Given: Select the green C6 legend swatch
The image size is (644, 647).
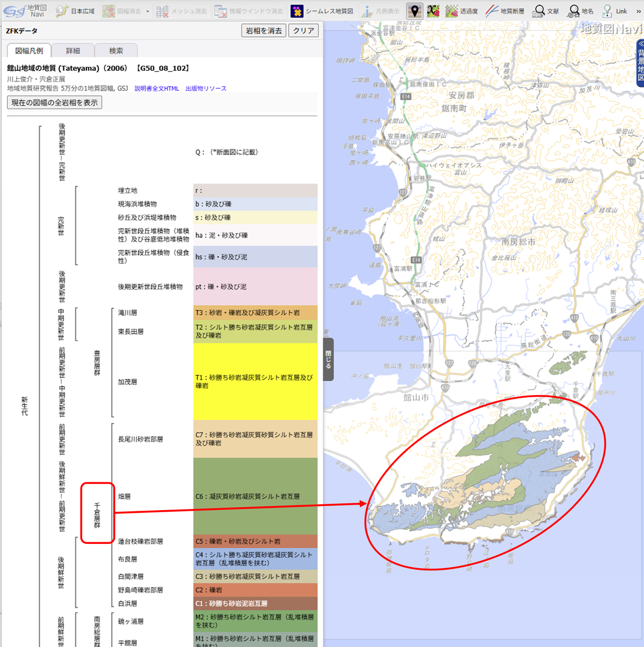Looking at the screenshot, I should click(255, 496).
